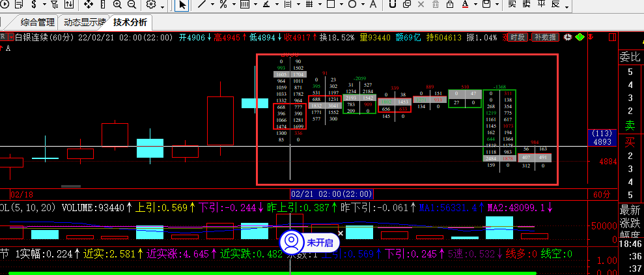Viewport: 644px width, 275px height.
Task: Toggle the magnet snap icon
Action: tap(393, 5)
